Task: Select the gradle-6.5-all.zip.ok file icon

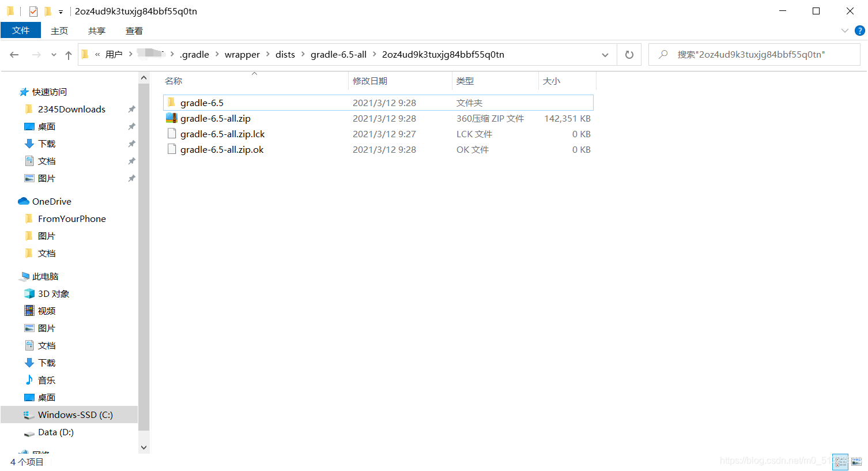Action: pos(171,149)
